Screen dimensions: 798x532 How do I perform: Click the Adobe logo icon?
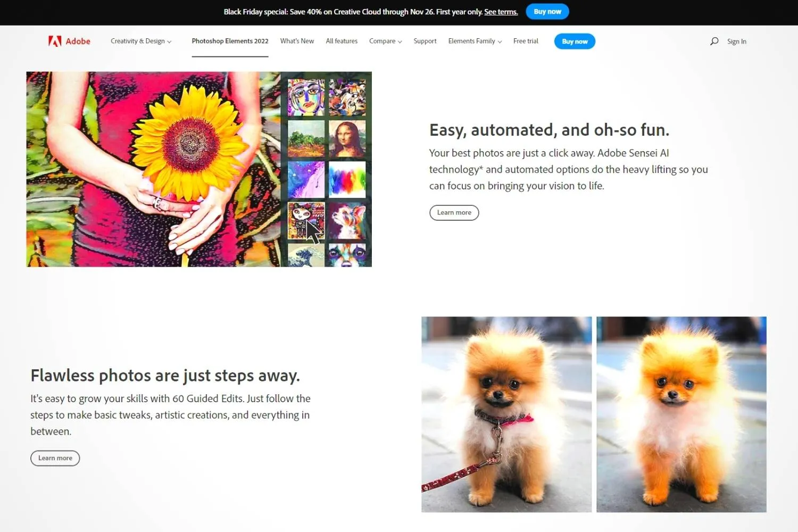click(55, 41)
